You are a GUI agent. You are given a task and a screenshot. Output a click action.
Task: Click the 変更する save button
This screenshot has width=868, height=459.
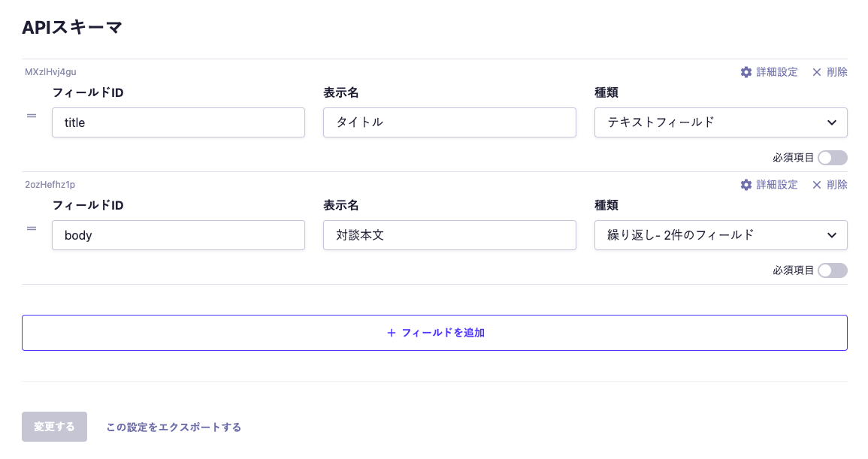pos(54,427)
